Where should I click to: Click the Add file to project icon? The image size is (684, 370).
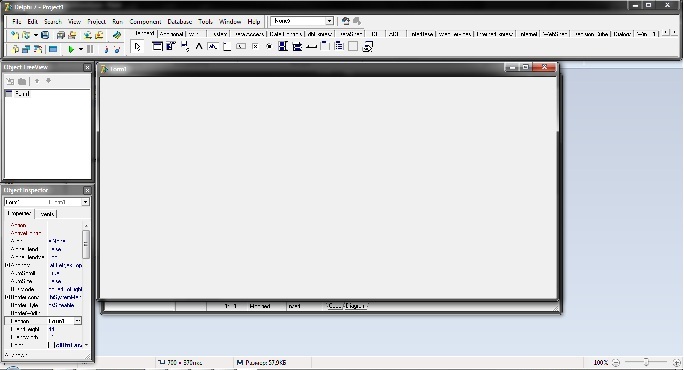(x=88, y=35)
